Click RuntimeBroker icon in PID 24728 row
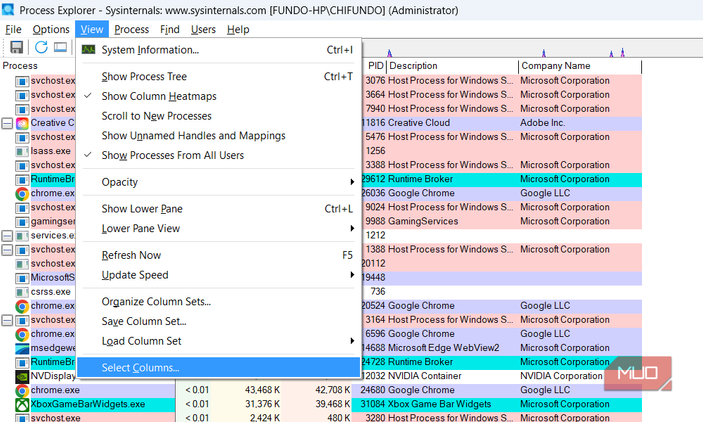Image resolution: width=703 pixels, height=422 pixels. coord(22,362)
